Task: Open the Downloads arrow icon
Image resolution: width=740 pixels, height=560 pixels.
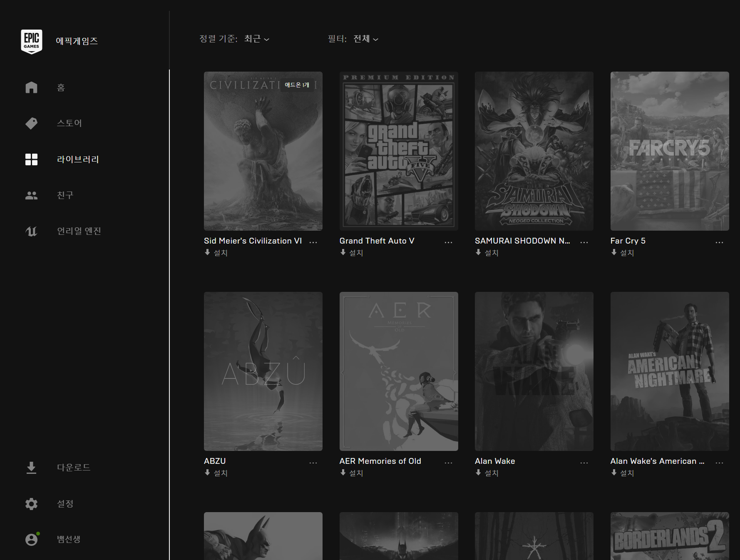Action: click(31, 468)
